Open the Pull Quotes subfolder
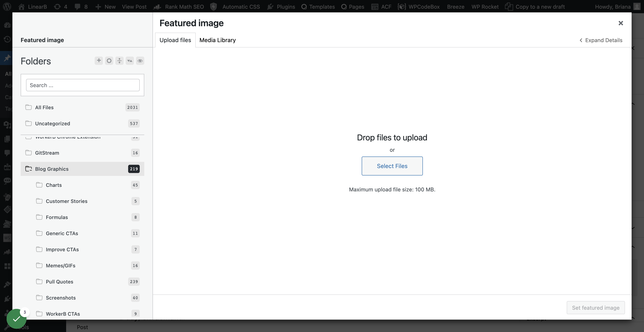The height and width of the screenshot is (332, 644). pos(87,282)
